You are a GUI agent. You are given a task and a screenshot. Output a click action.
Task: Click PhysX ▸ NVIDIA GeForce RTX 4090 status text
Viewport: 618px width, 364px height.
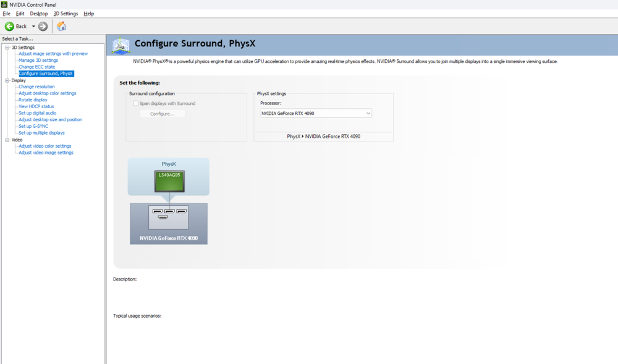[324, 137]
